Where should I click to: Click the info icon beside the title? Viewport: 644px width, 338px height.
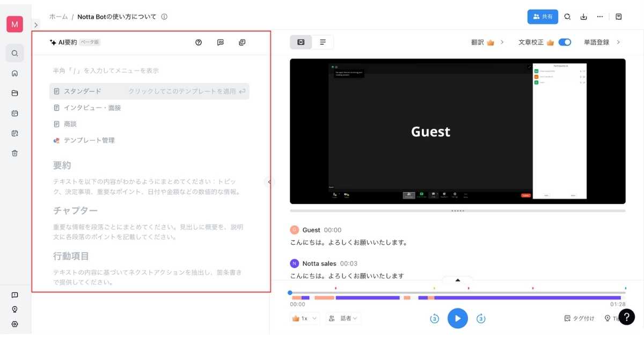coord(164,17)
